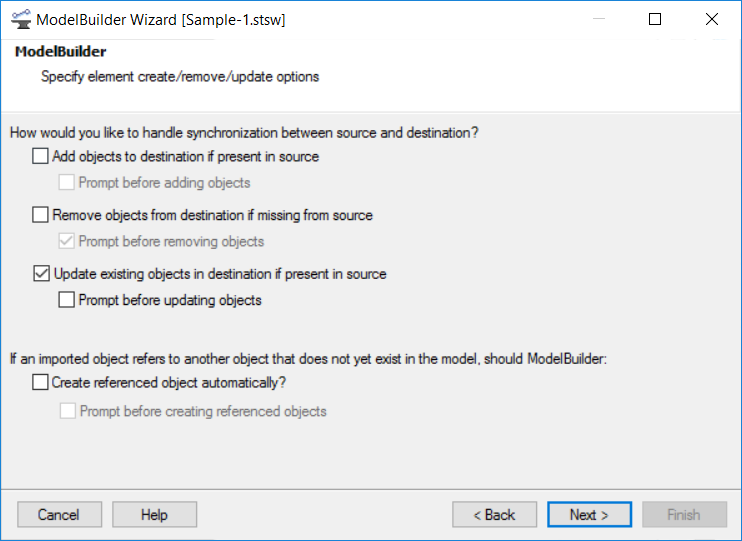Viewport: 742px width, 541px height.
Task: Enable Add objects to destination if present
Action: click(40, 156)
